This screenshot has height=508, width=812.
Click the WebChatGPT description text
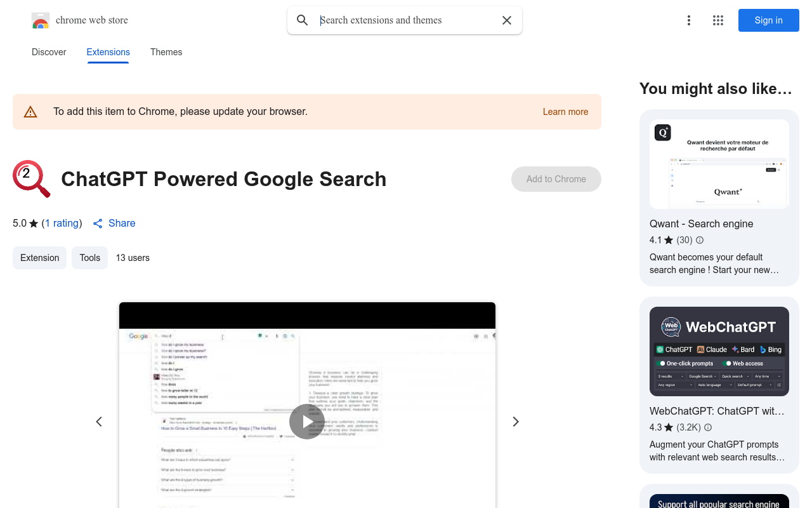[717, 451]
